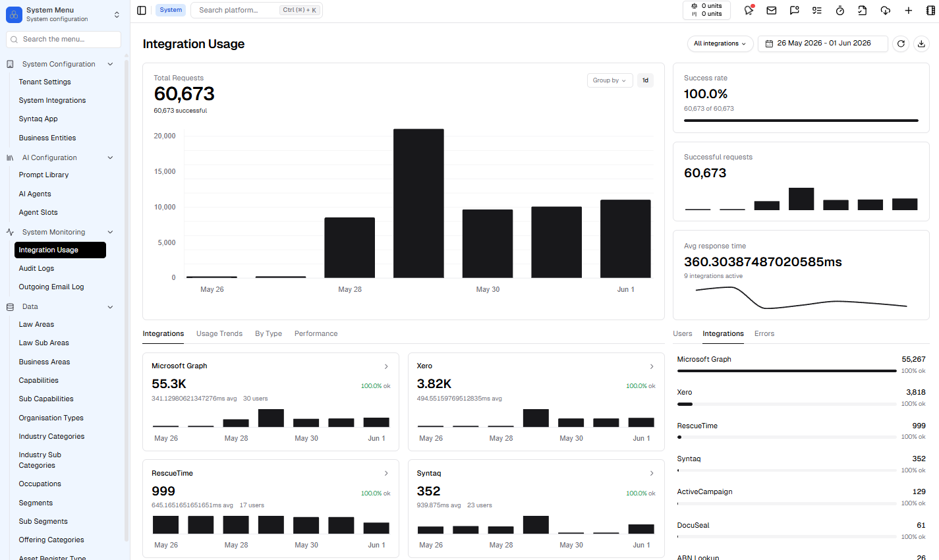Screen dimensions: 939x560
Task: Switch to the Usage Trends tab
Action: 219,333
